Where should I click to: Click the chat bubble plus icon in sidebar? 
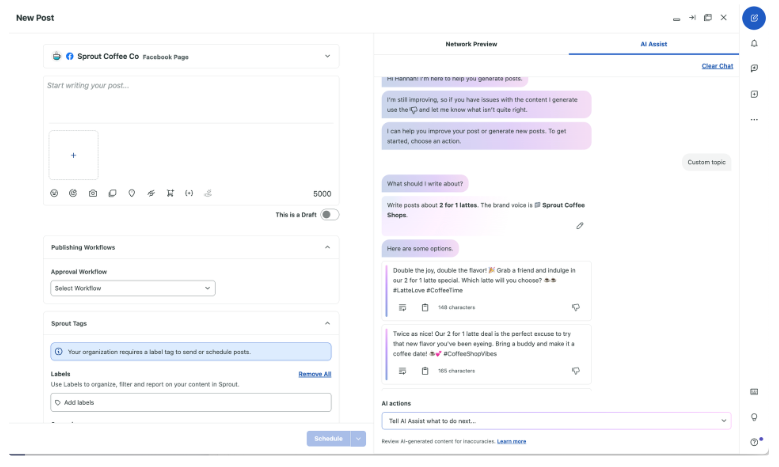point(754,68)
